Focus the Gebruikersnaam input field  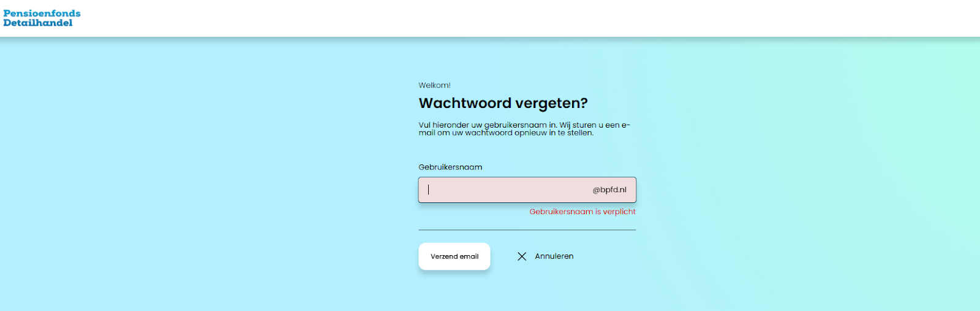(502, 190)
